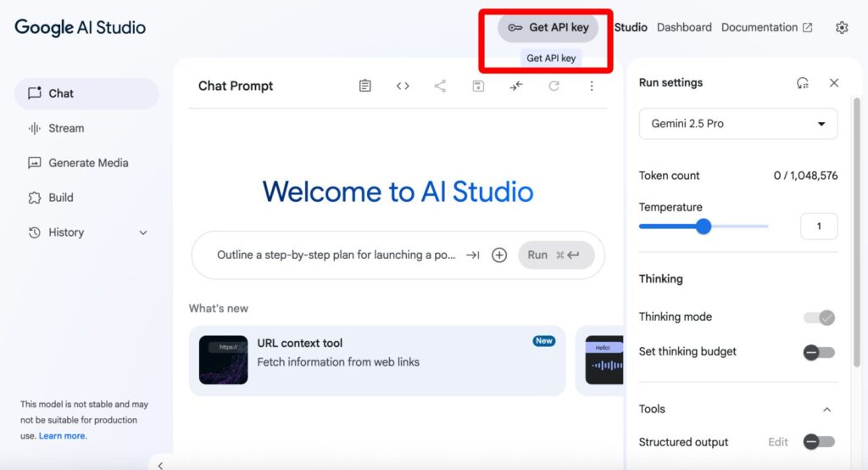The image size is (868, 470).
Task: Click reset run settings icon
Action: tap(802, 83)
